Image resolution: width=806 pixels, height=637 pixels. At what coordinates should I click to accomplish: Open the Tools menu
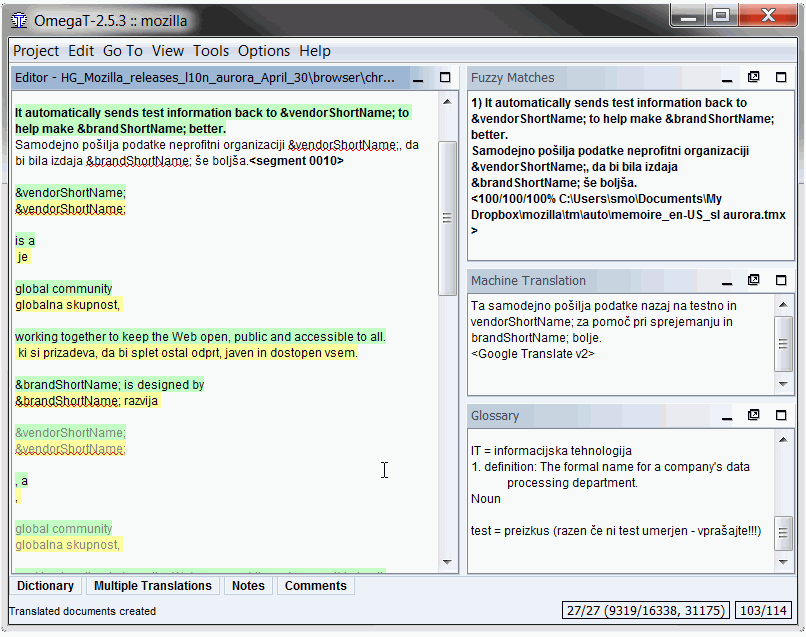coord(211,51)
